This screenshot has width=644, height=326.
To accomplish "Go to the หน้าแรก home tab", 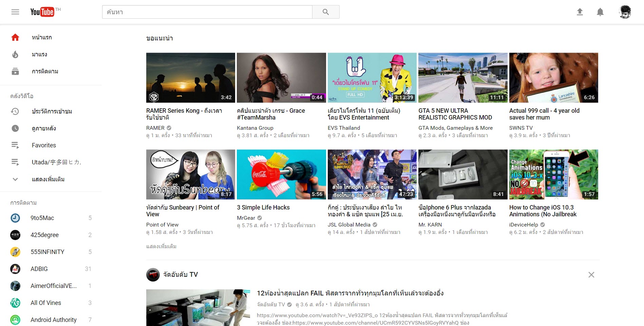I will (x=41, y=37).
